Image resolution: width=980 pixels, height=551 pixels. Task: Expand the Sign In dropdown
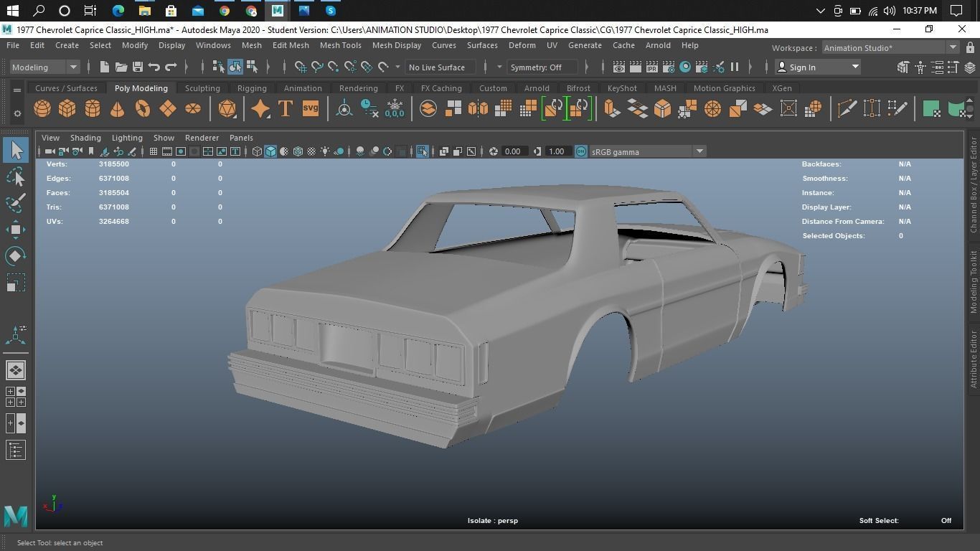pos(855,67)
